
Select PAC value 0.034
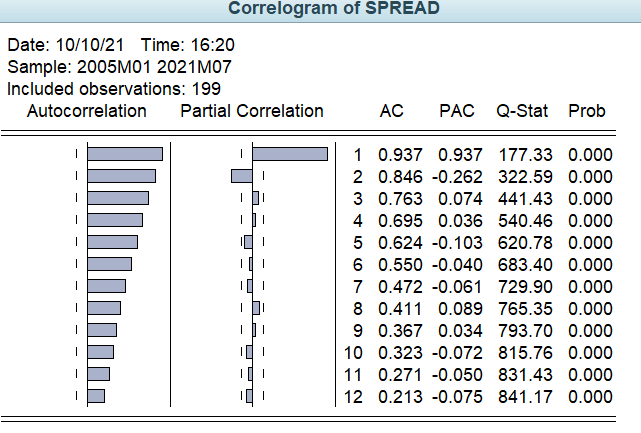(460, 331)
